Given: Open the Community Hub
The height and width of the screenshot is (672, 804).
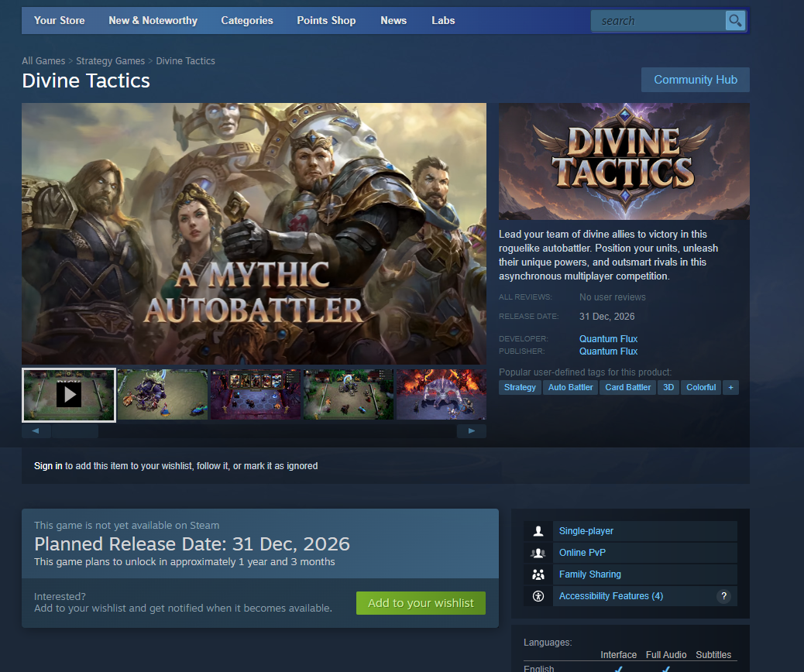Looking at the screenshot, I should pyautogui.click(x=696, y=80).
